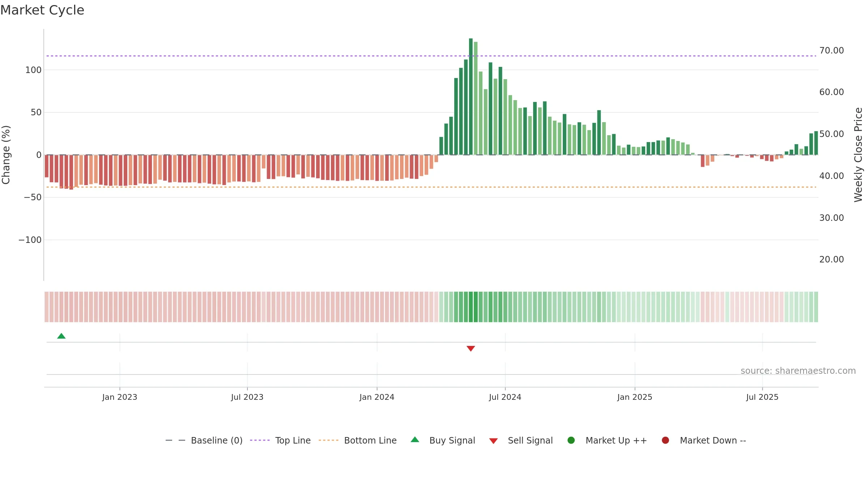Toggle the Buy Signal legend entry
The image size is (868, 488).
point(443,440)
